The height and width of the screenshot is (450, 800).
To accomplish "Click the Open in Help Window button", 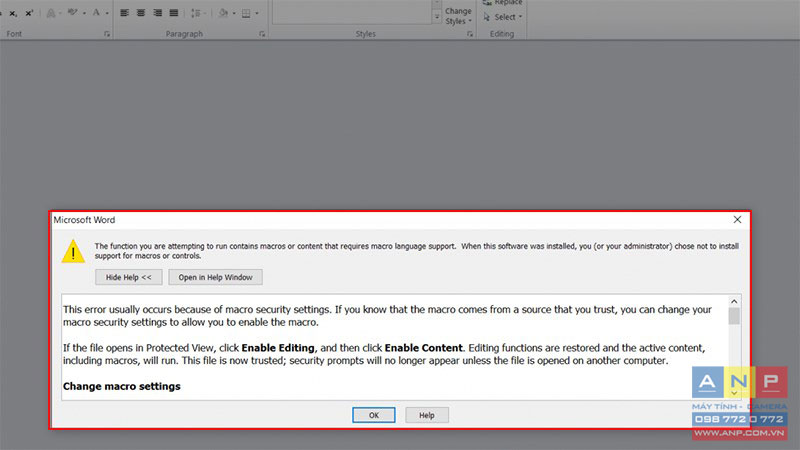I will click(215, 277).
